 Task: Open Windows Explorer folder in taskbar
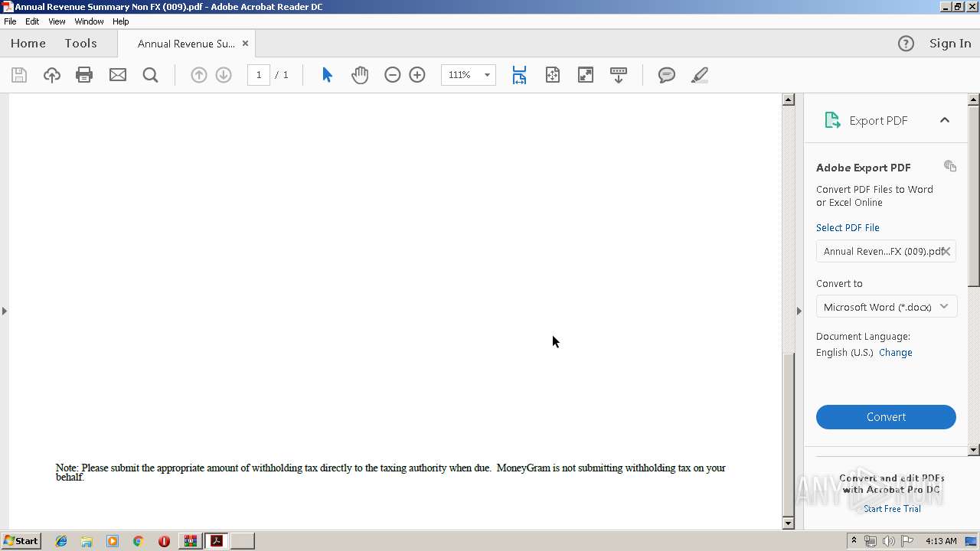tap(87, 541)
